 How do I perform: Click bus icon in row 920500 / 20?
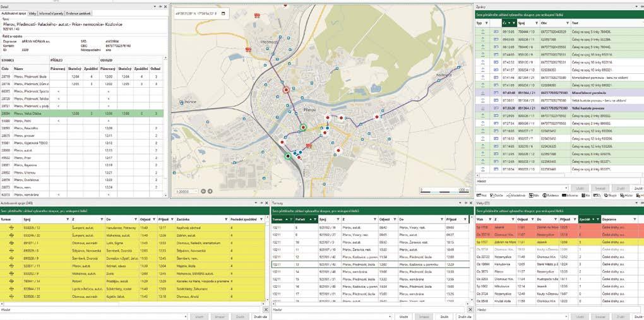coord(11,296)
